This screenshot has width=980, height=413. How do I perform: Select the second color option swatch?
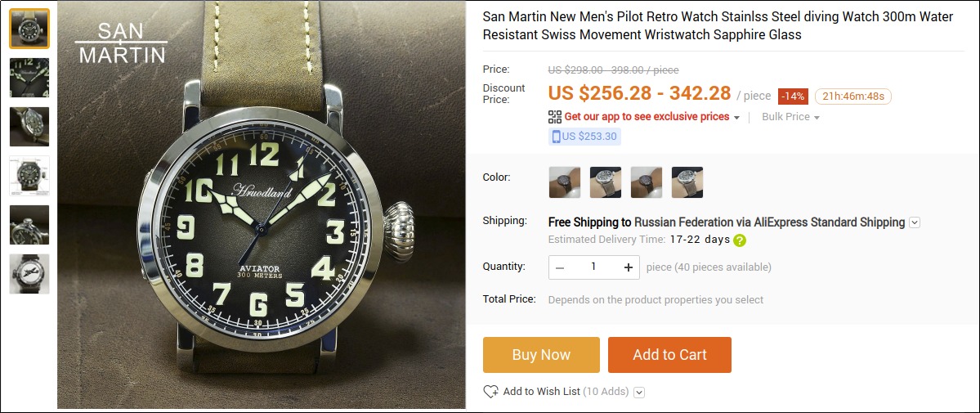[606, 182]
